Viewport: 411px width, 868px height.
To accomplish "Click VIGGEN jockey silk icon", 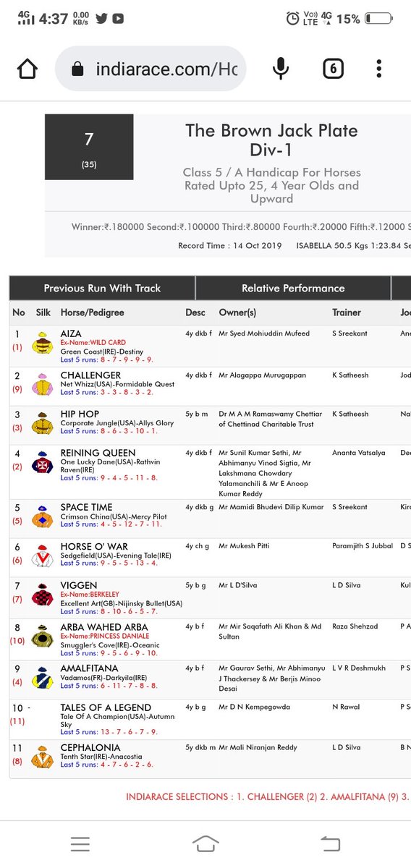I will click(42, 596).
